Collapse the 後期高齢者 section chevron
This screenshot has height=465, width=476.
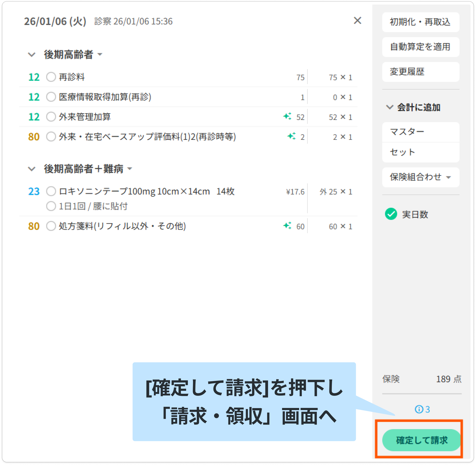pos(32,54)
